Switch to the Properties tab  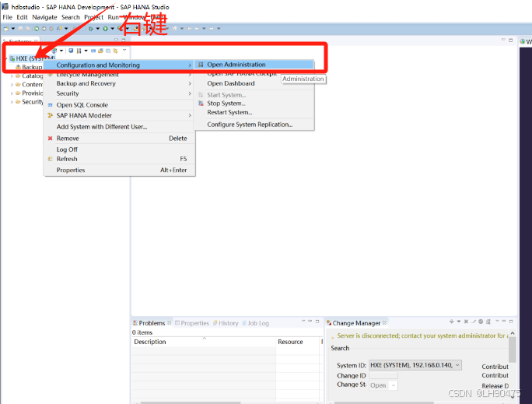tap(192, 323)
